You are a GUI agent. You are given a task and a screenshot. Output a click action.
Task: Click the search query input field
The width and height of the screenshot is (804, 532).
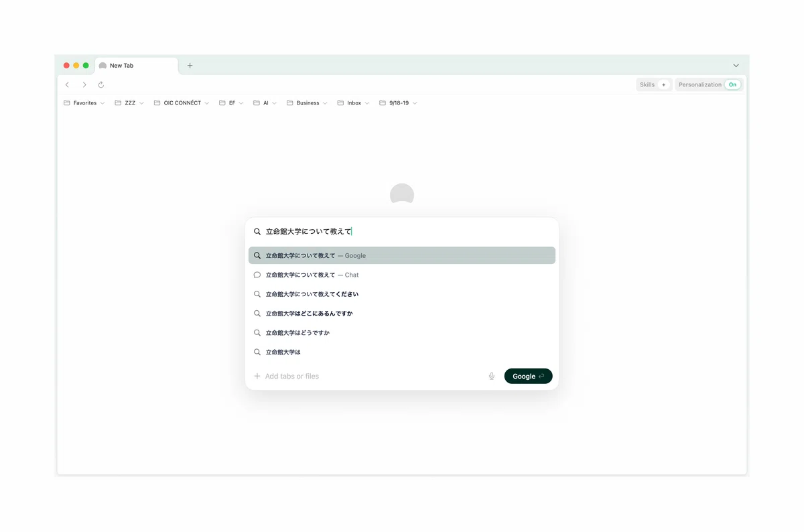coord(402,231)
